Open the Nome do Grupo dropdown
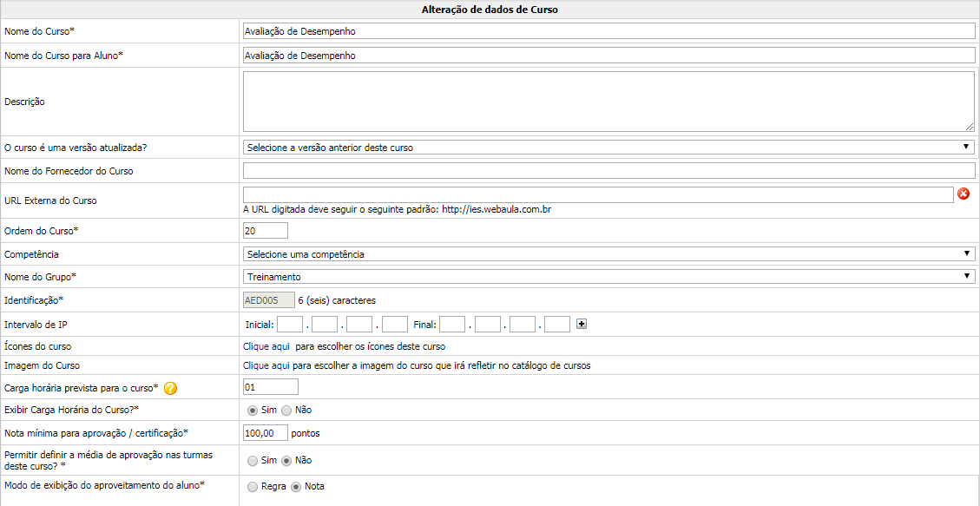980x506 pixels. [608, 277]
